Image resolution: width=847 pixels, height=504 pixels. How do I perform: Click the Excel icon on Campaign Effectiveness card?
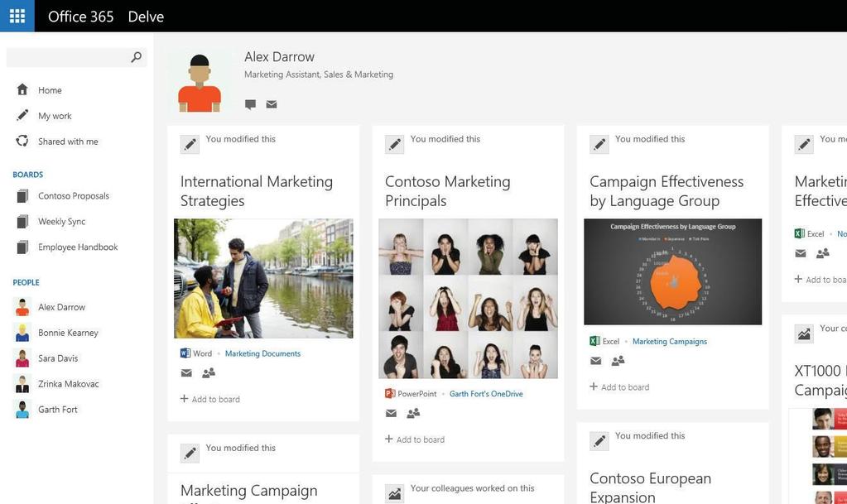tap(594, 341)
